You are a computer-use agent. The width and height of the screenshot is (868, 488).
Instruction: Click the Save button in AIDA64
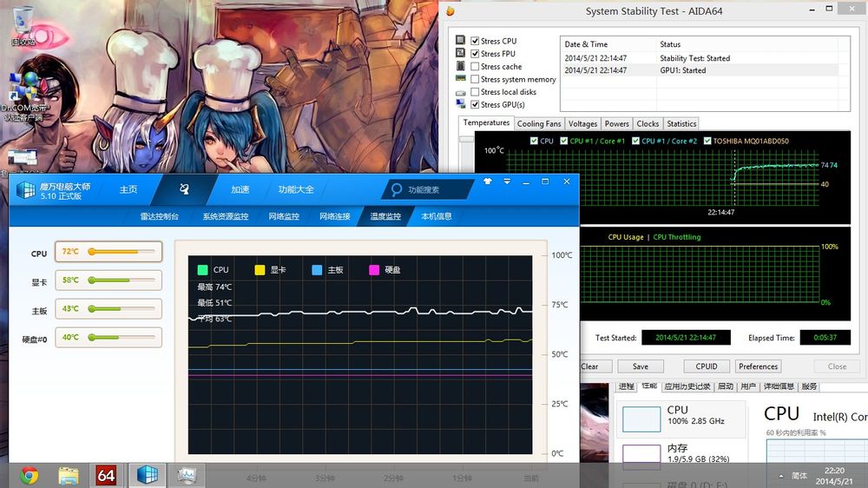click(x=641, y=366)
